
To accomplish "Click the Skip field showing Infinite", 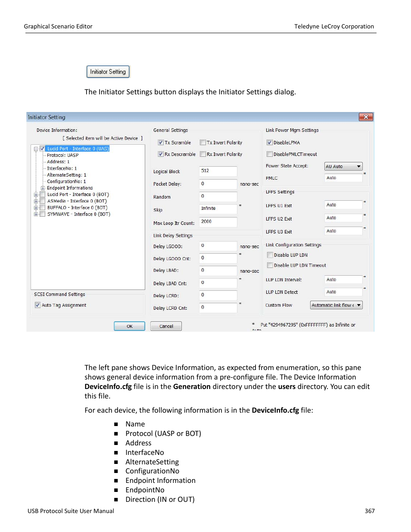I will click(218, 208).
